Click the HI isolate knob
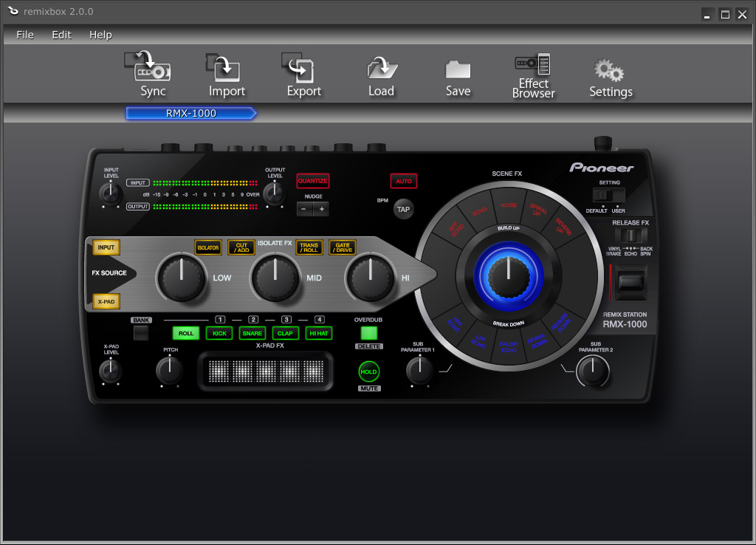This screenshot has width=756, height=545. 371,278
